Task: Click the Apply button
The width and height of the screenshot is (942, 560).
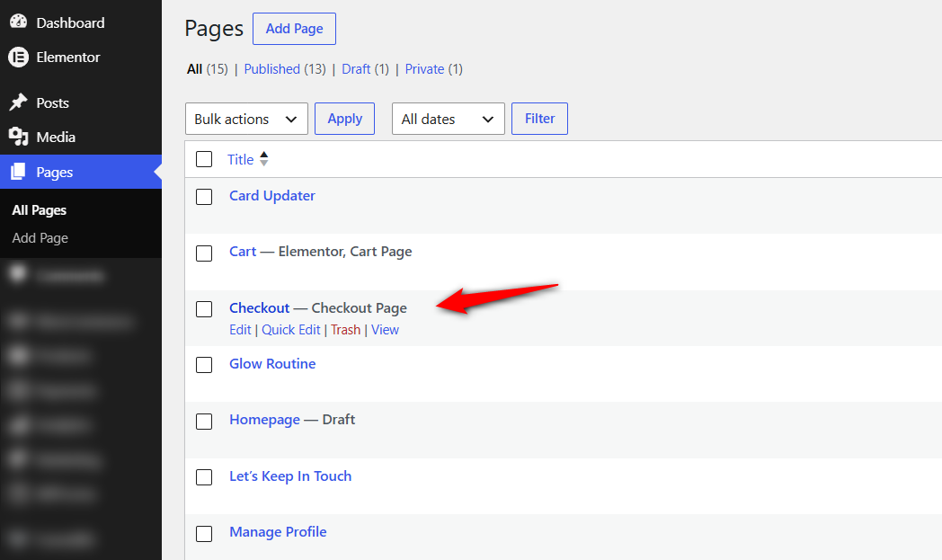Action: [345, 119]
